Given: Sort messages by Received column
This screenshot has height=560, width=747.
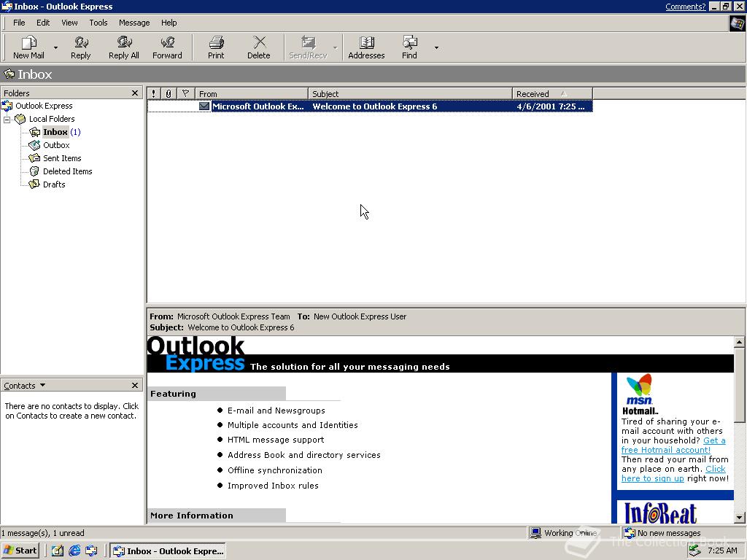Looking at the screenshot, I should (552, 94).
